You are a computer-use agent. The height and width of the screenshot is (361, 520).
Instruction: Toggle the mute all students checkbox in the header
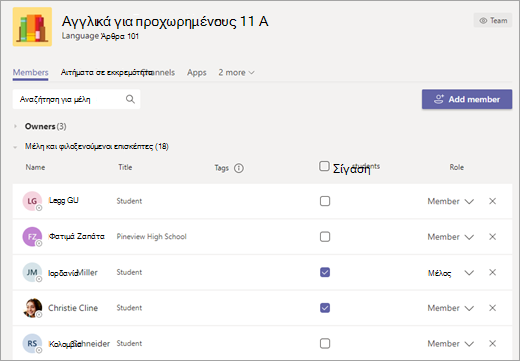click(x=324, y=166)
